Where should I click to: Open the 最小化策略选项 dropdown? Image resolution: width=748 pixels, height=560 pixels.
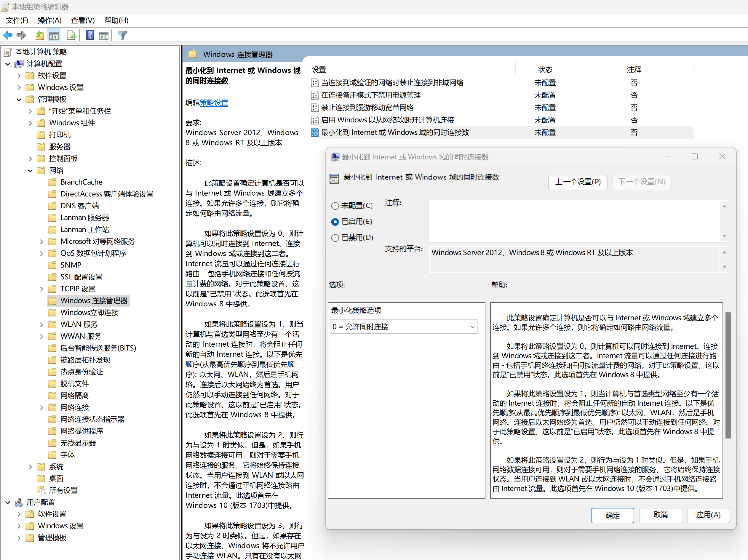(x=404, y=327)
